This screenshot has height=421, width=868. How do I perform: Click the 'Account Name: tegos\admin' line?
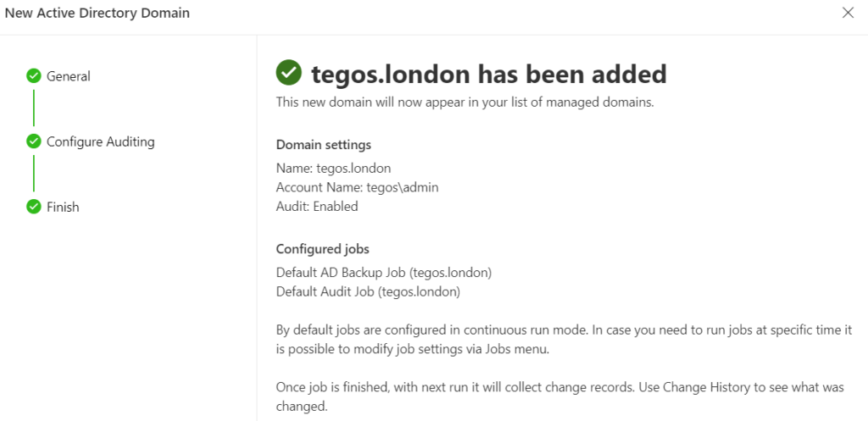pos(357,187)
